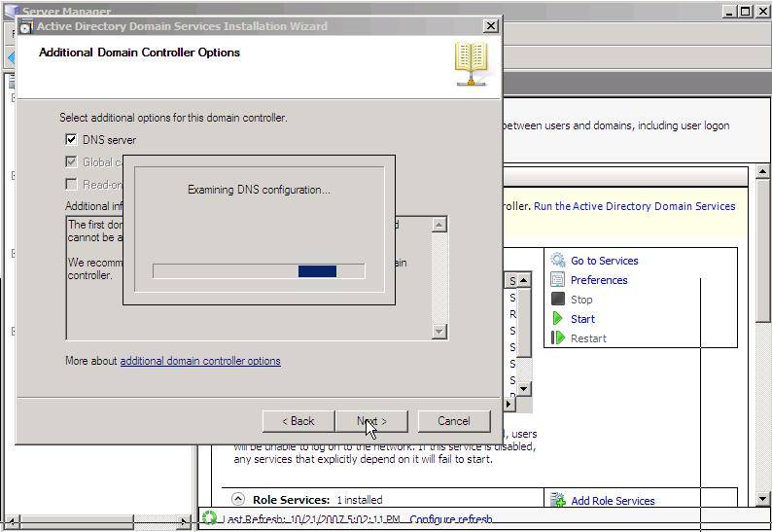Toggle the greyed Global catalog checkbox
This screenshot has width=772, height=532.
[x=71, y=161]
